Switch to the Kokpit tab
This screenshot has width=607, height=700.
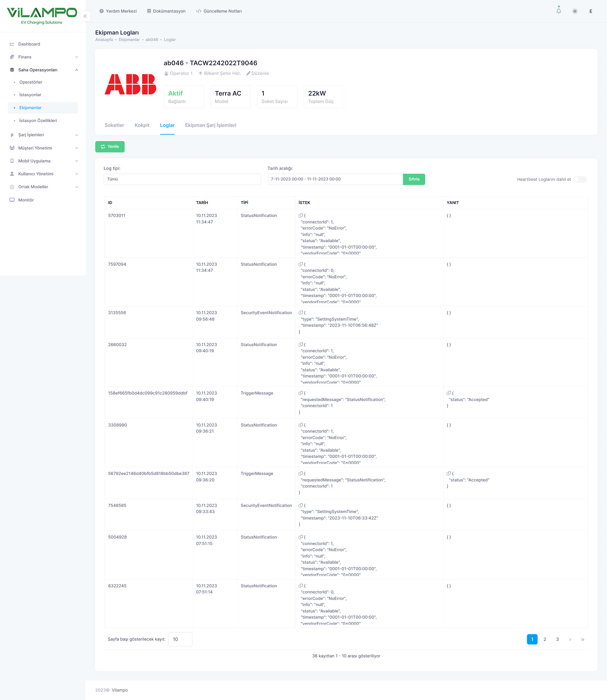click(x=142, y=125)
